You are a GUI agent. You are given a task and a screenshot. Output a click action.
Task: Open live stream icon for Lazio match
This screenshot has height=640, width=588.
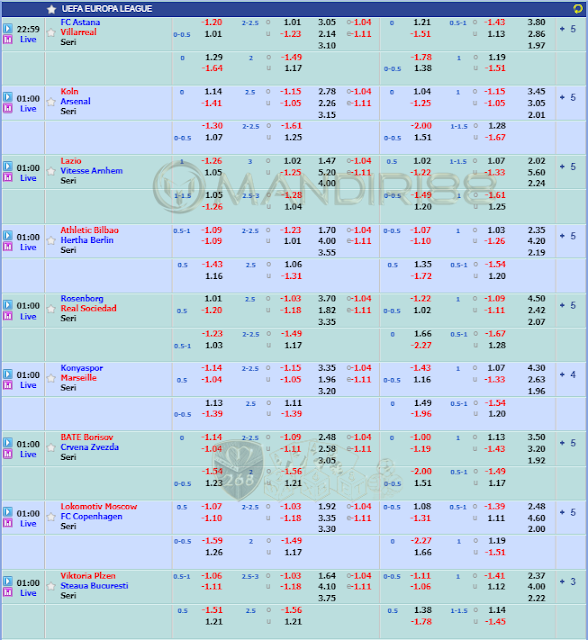pos(8,166)
